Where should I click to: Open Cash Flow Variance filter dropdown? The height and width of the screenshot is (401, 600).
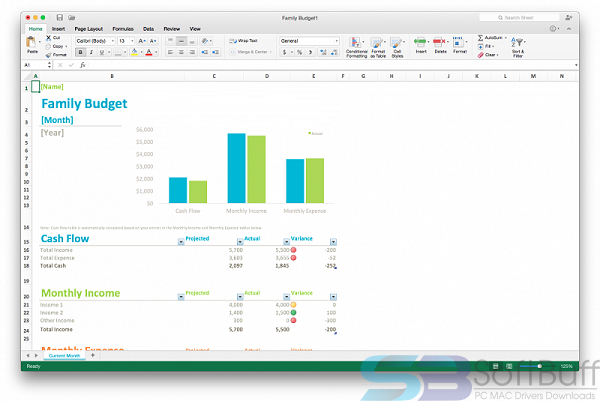(333, 241)
